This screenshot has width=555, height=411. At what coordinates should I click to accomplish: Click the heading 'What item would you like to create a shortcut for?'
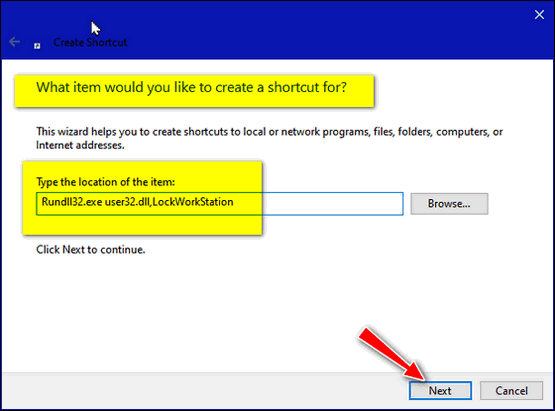[191, 87]
